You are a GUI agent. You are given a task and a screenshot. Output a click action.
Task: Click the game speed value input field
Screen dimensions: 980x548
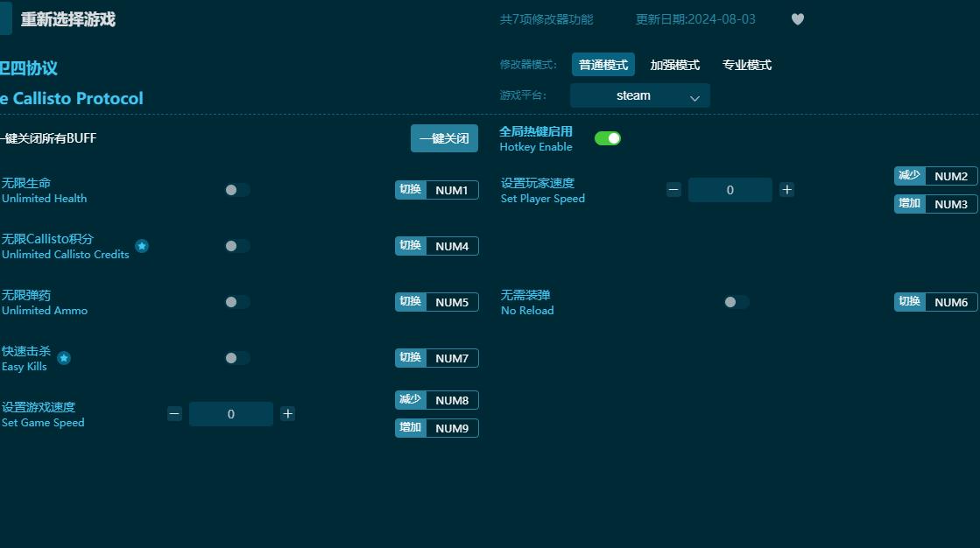(231, 413)
